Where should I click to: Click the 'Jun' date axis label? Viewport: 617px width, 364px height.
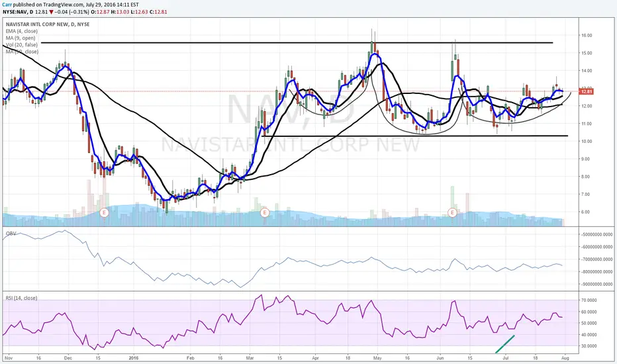point(440,358)
